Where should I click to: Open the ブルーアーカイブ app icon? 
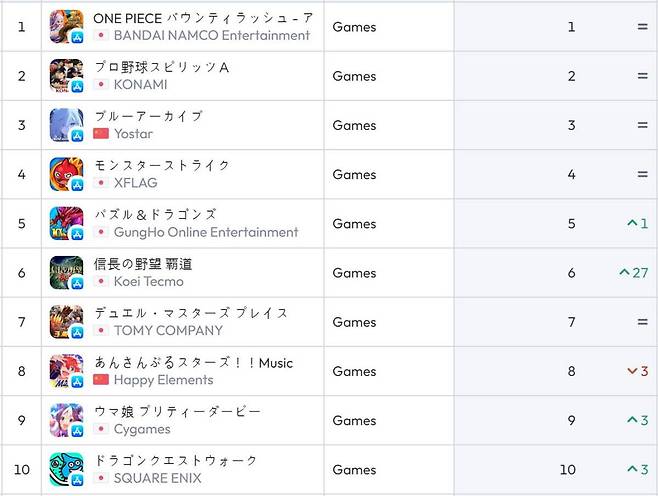click(66, 125)
